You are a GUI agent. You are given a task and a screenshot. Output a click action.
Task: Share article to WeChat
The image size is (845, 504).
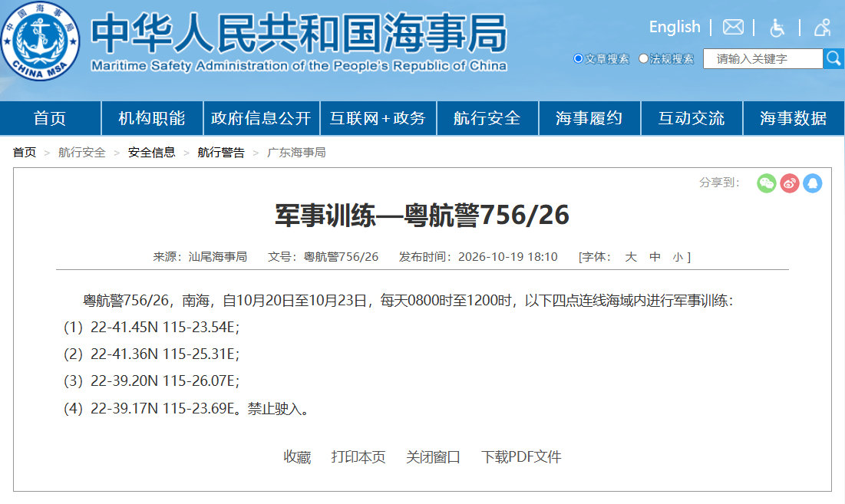click(766, 183)
